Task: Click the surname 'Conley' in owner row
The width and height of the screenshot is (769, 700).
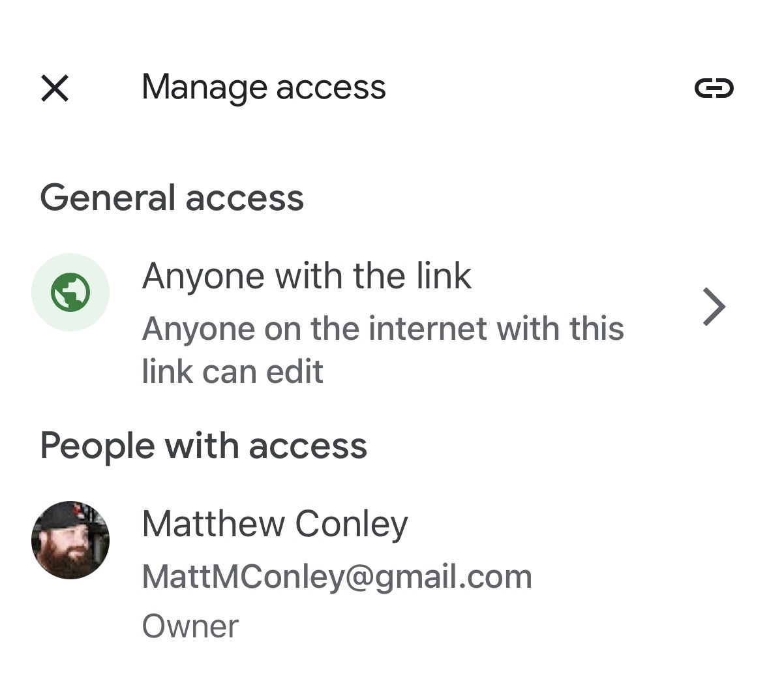Action: tap(351, 524)
